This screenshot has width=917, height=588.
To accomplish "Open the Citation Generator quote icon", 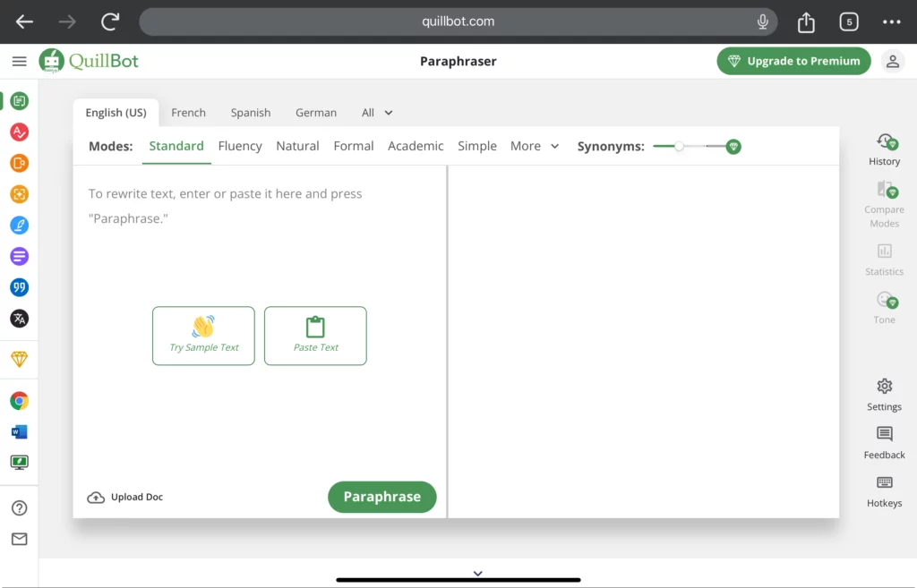I will pyautogui.click(x=20, y=287).
